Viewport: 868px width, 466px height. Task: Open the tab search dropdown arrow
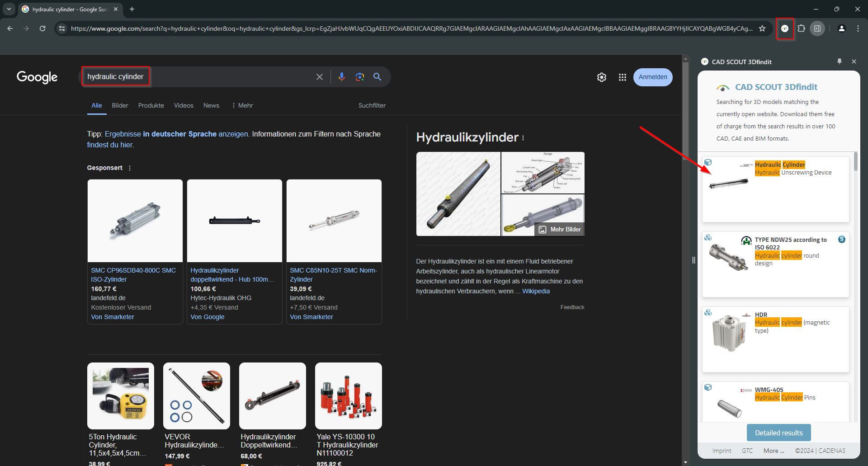(x=9, y=9)
